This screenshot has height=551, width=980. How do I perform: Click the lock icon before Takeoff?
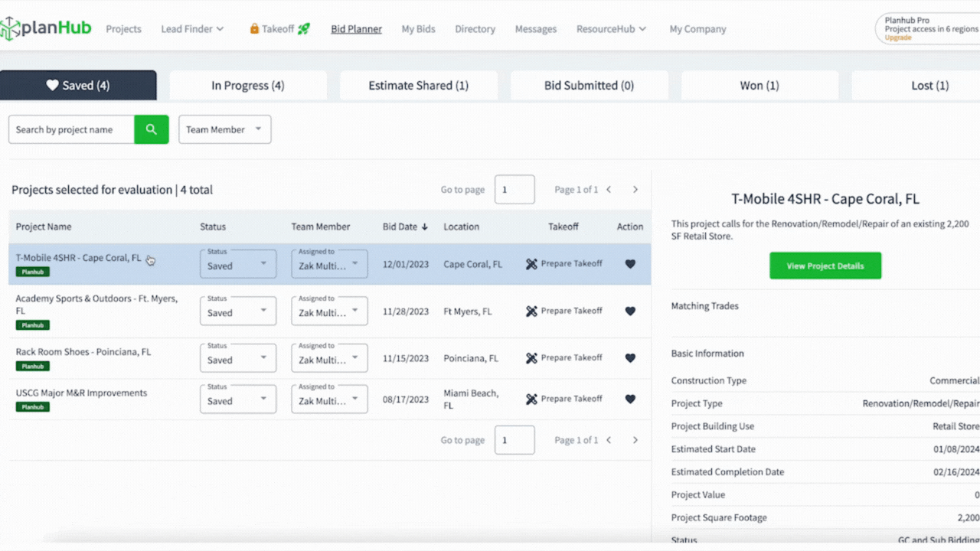[254, 28]
